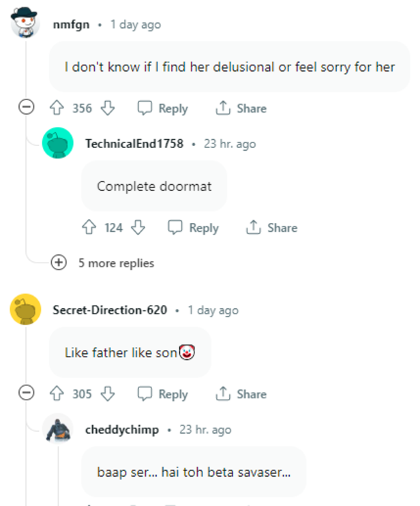Downvote nmfgn's comment with 356 votes
Image resolution: width=420 pixels, height=506 pixels.
tap(108, 108)
